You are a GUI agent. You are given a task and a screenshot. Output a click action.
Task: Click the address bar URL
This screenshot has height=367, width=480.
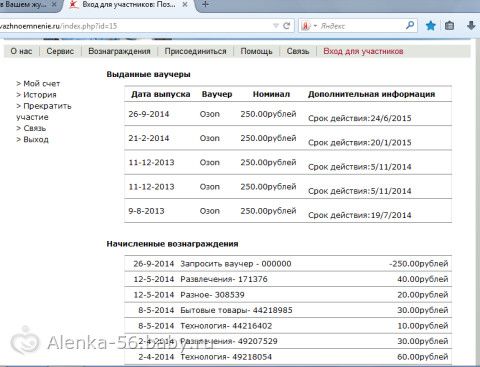(58, 26)
